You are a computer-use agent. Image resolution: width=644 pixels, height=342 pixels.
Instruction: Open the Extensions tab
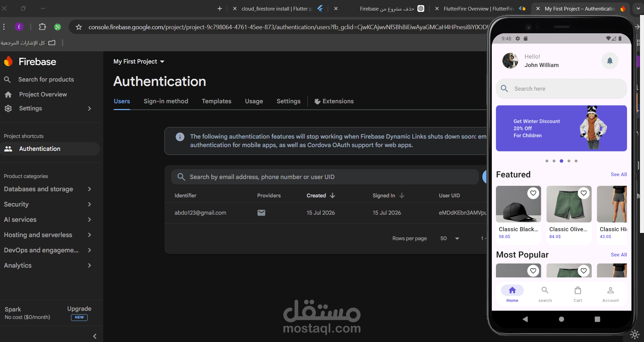(334, 101)
